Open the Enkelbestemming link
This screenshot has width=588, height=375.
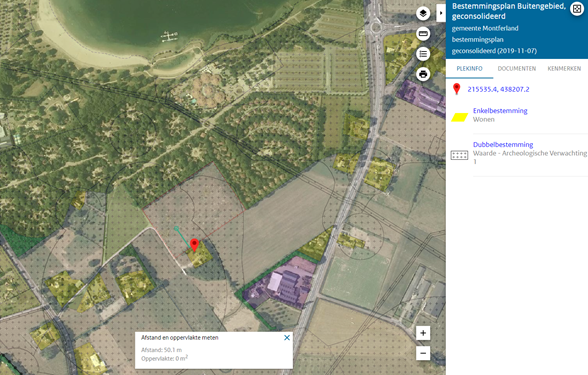500,111
